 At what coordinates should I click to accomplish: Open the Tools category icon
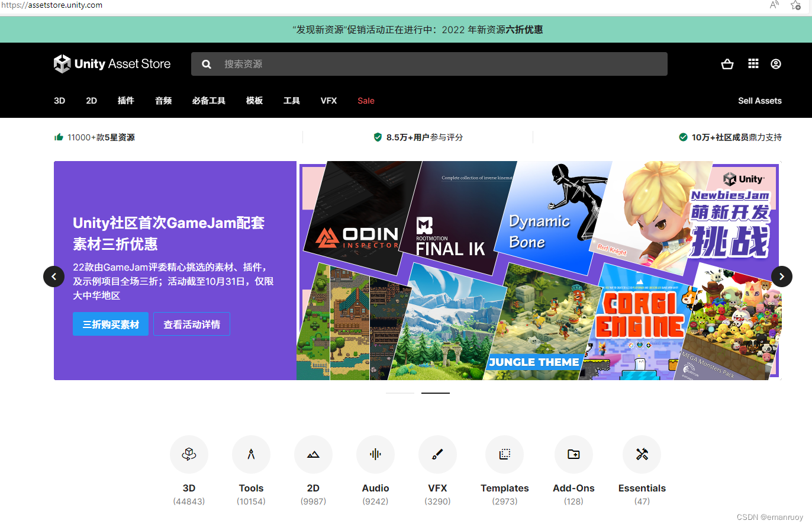(251, 454)
